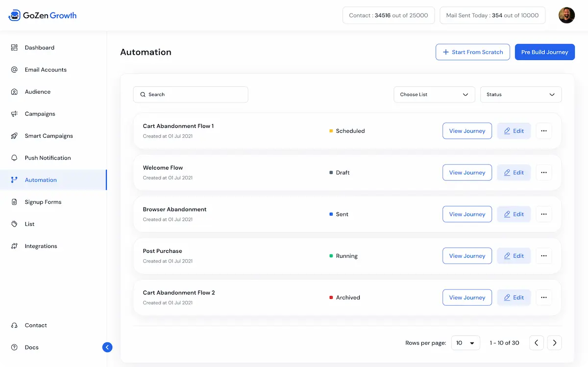Open the Docs section
This screenshot has width=588, height=367.
31,347
